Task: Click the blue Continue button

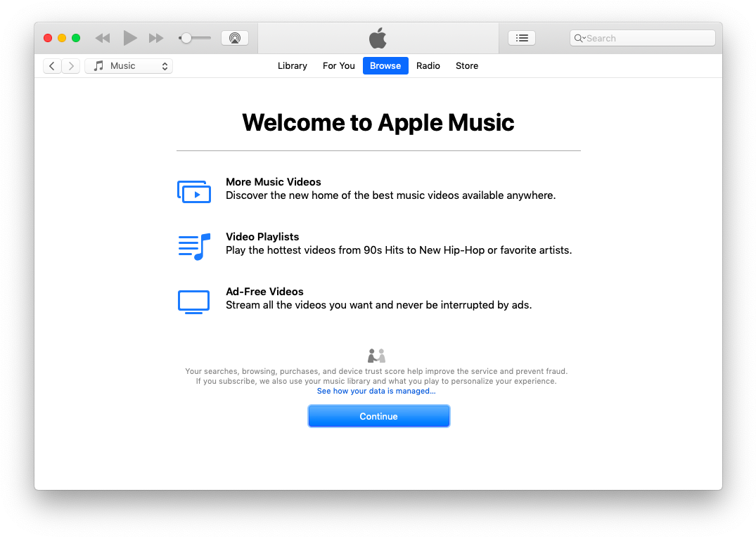Action: click(x=378, y=416)
